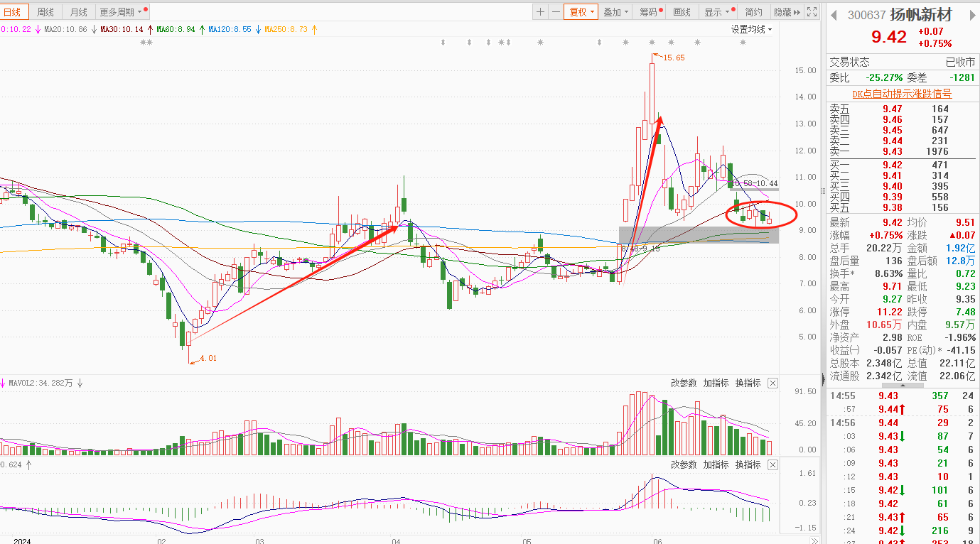Toggle 简约 simple mode

[x=753, y=12]
